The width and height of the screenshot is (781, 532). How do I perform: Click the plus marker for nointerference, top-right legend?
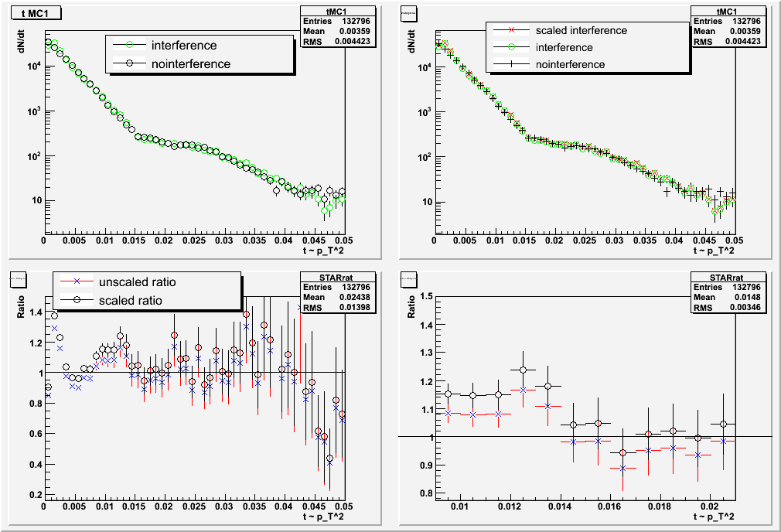[x=510, y=65]
